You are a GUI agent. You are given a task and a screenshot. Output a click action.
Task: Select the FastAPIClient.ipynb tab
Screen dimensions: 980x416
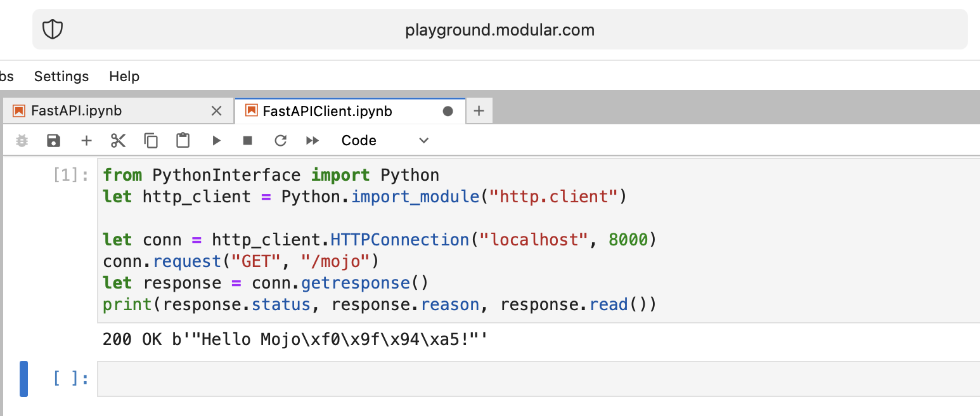click(x=327, y=111)
